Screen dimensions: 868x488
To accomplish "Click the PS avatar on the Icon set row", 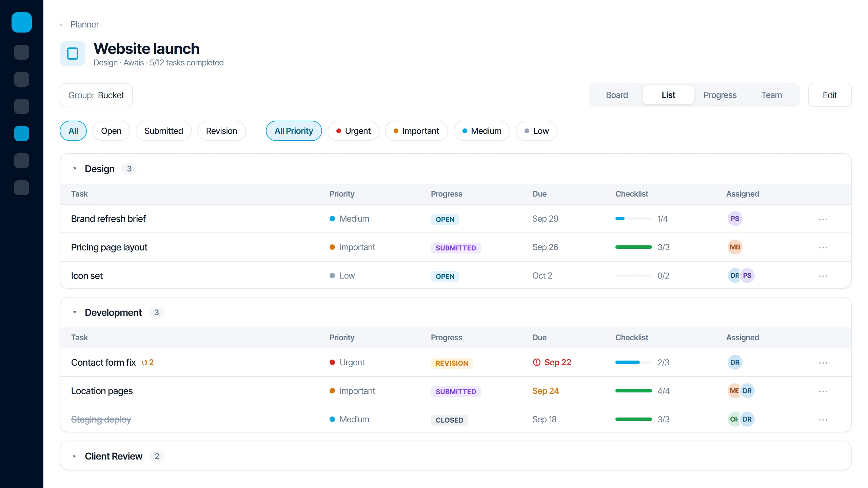I will [747, 276].
